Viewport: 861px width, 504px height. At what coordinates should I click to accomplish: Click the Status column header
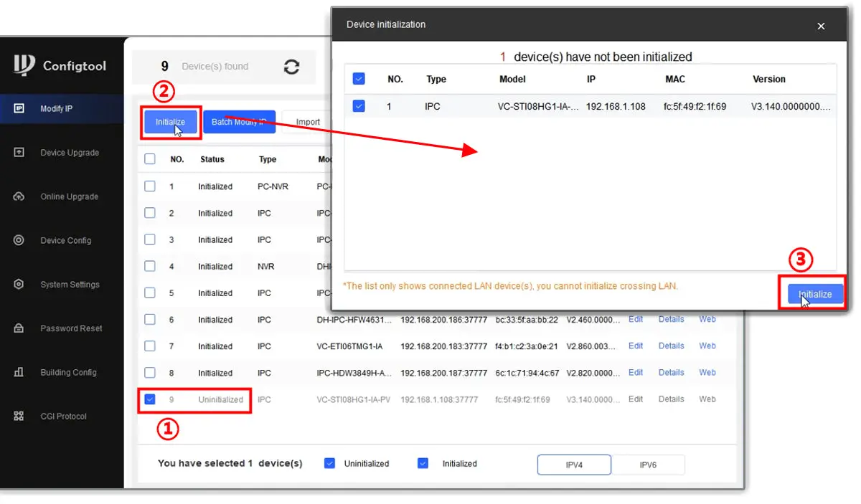pyautogui.click(x=212, y=159)
